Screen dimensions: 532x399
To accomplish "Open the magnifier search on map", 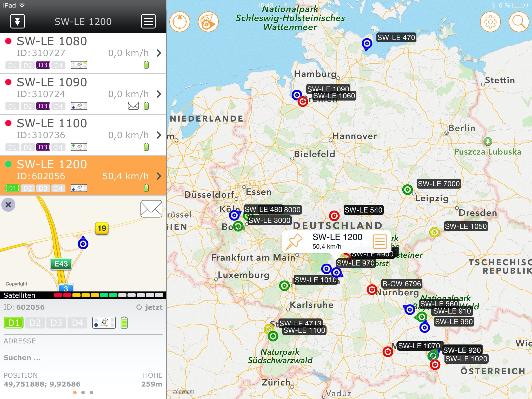I will 518,22.
